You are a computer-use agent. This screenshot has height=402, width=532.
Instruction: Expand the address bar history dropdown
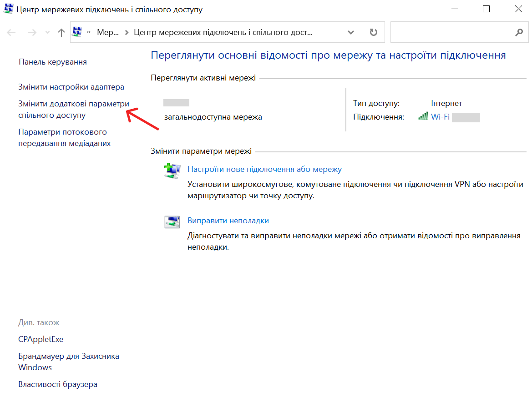click(x=351, y=33)
